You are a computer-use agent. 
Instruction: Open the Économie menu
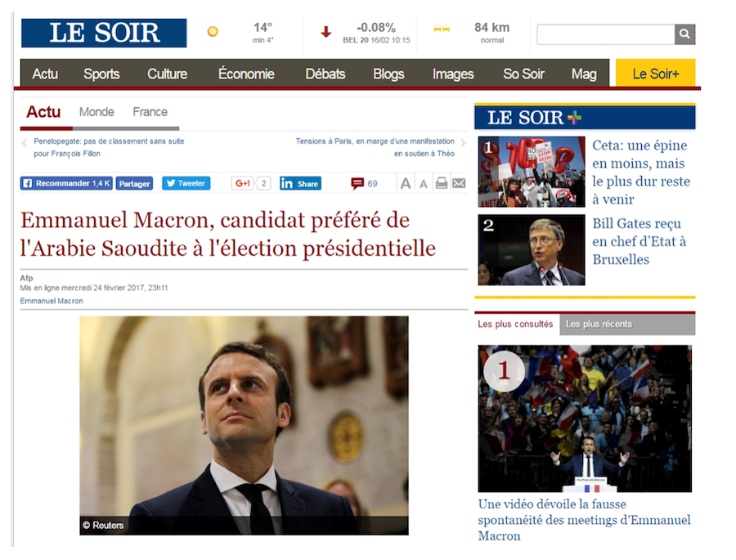246,74
